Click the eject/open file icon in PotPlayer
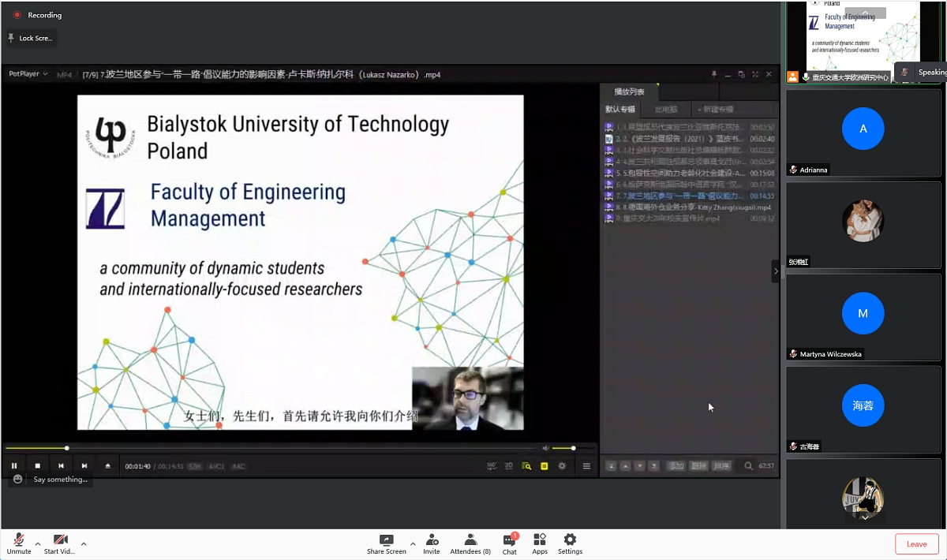 tap(108, 466)
